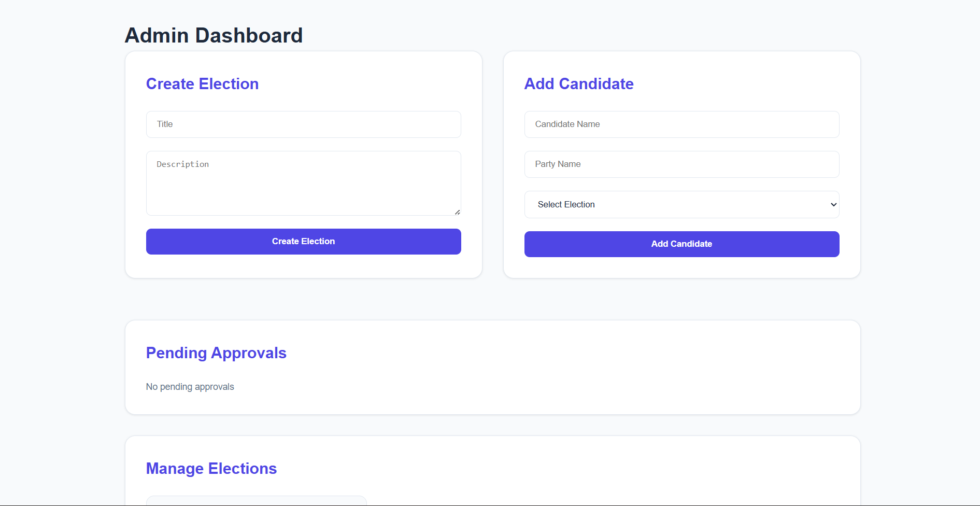980x506 pixels.
Task: Click the Create Election section heading
Action: [202, 83]
